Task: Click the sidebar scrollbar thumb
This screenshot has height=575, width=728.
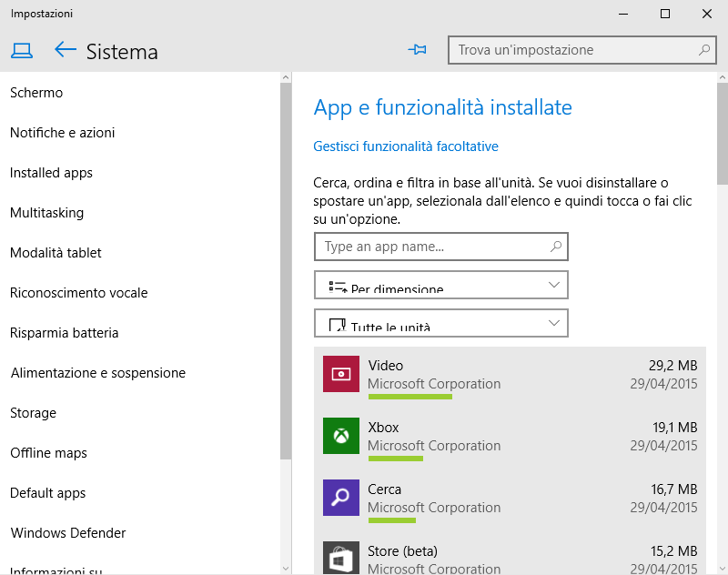Action: pos(286,271)
